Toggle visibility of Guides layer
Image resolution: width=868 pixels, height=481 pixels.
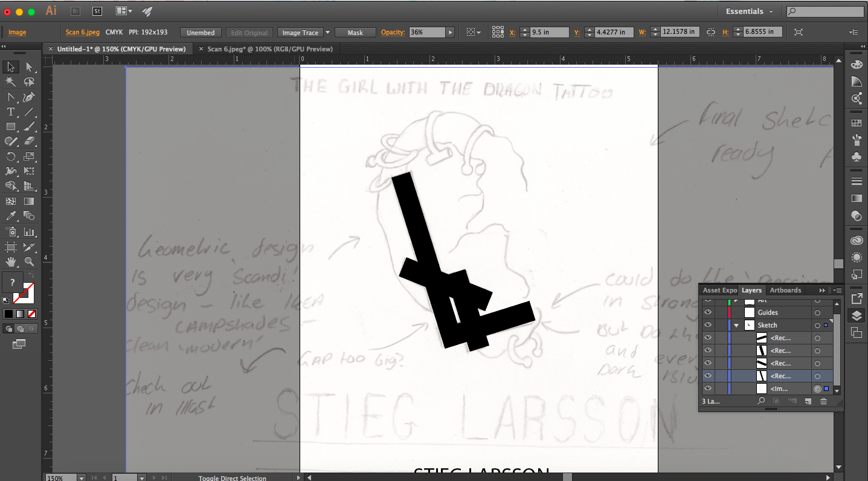(708, 312)
